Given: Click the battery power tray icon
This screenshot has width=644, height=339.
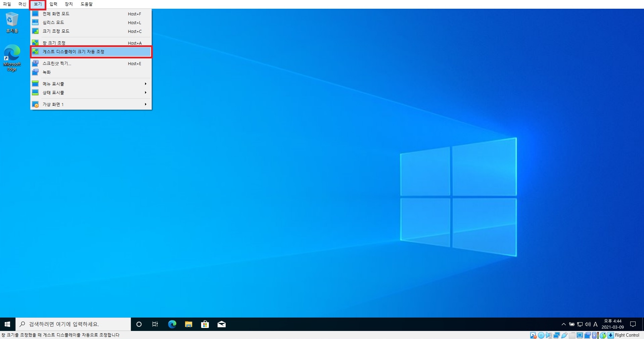Looking at the screenshot, I should tap(571, 324).
